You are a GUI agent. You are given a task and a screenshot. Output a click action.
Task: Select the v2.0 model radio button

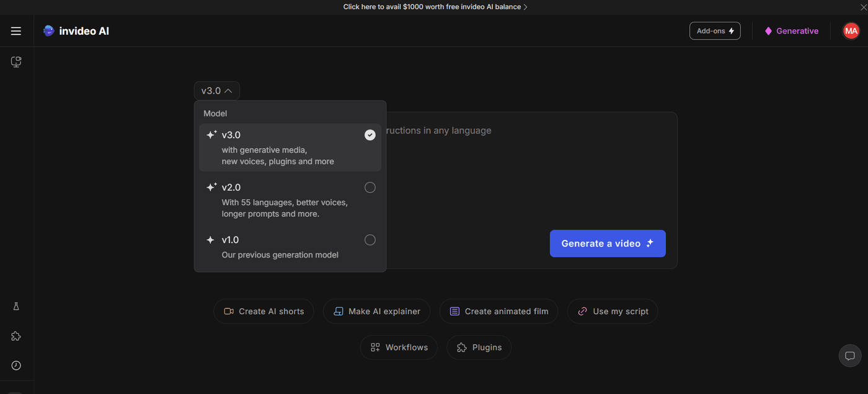pos(370,187)
